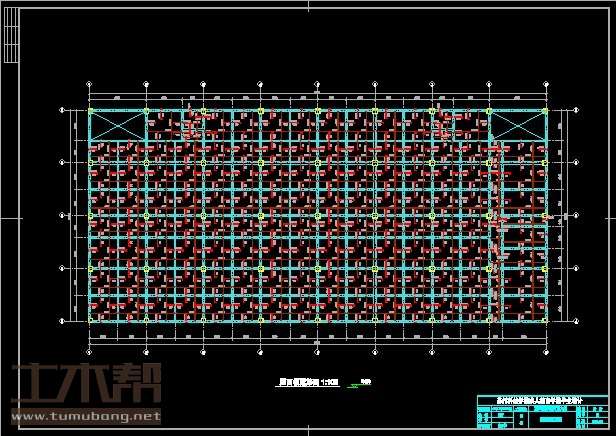Select the bottom-right grid axis bubble
Viewport: 616px width, 436px height.
pyautogui.click(x=545, y=351)
